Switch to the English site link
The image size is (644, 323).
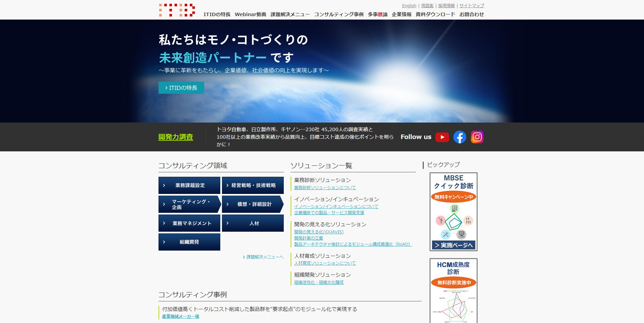click(409, 6)
